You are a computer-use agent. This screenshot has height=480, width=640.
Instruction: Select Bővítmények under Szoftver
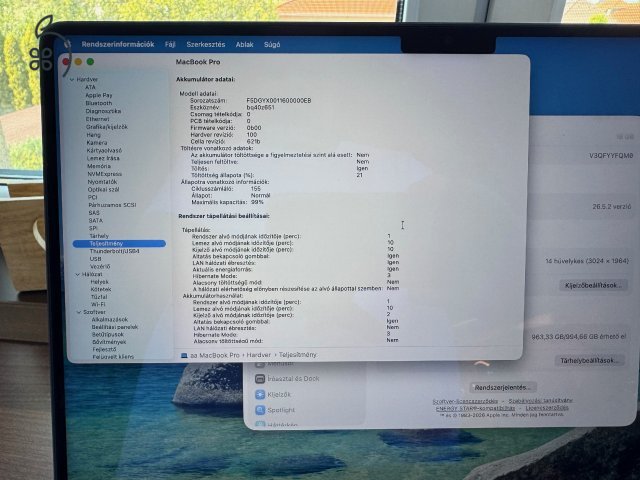coord(109,342)
